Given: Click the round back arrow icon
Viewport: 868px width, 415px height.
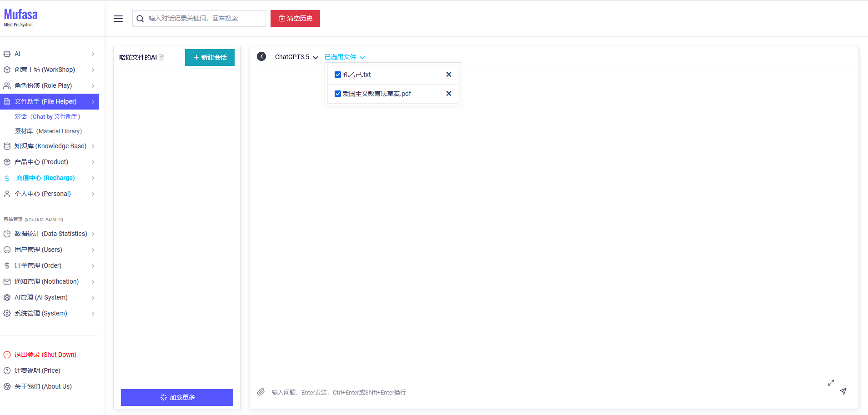Looking at the screenshot, I should 261,56.
